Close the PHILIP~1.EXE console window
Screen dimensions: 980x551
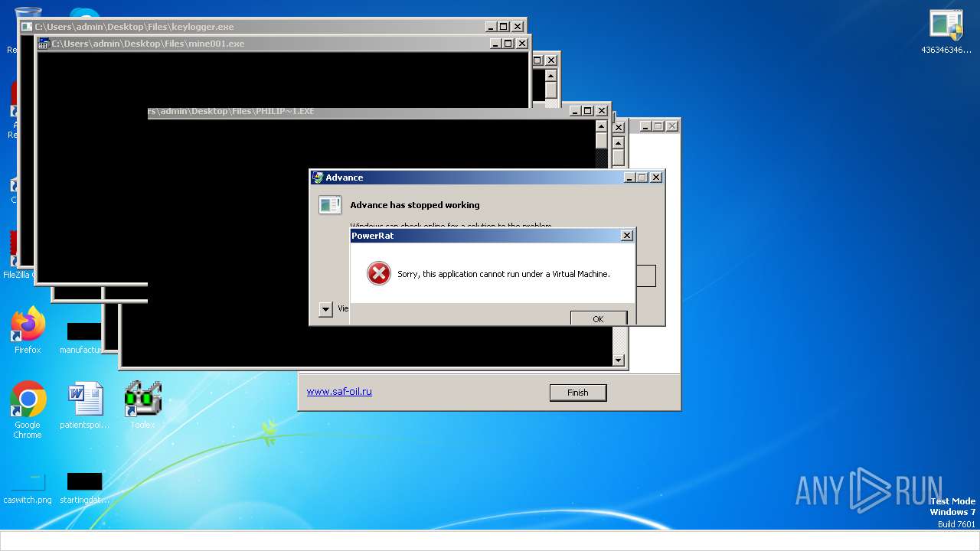point(602,111)
